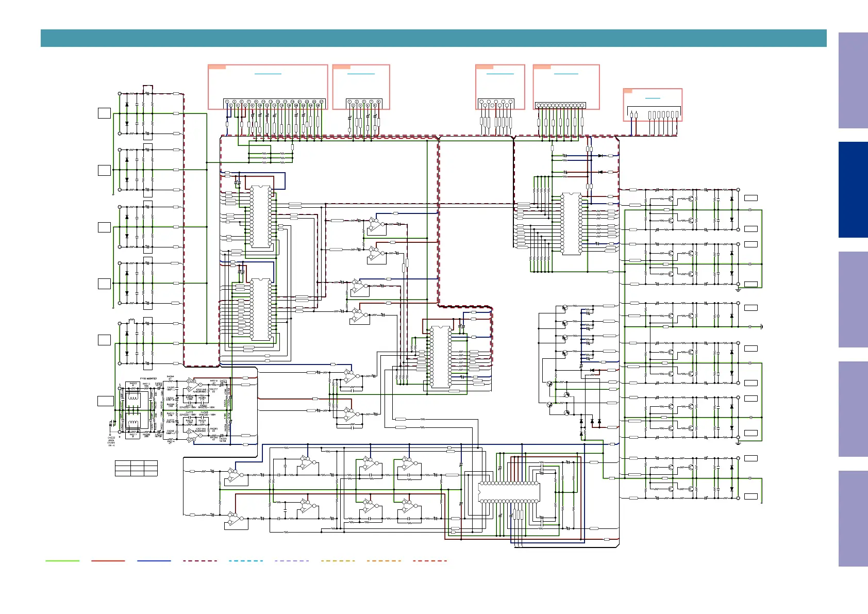Click the solid dark-blue legend line
The image size is (868, 614).
point(154,560)
